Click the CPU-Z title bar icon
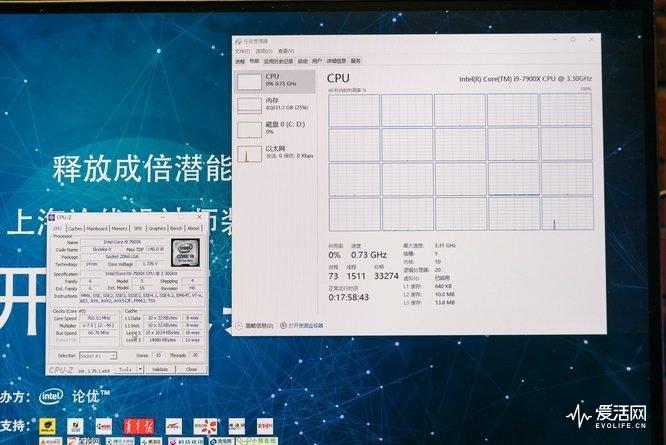666x445 pixels. (52, 217)
